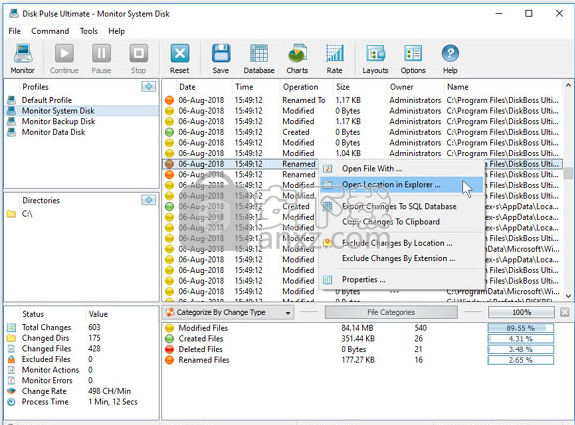Choose Exclude Changes By Location

click(x=401, y=243)
